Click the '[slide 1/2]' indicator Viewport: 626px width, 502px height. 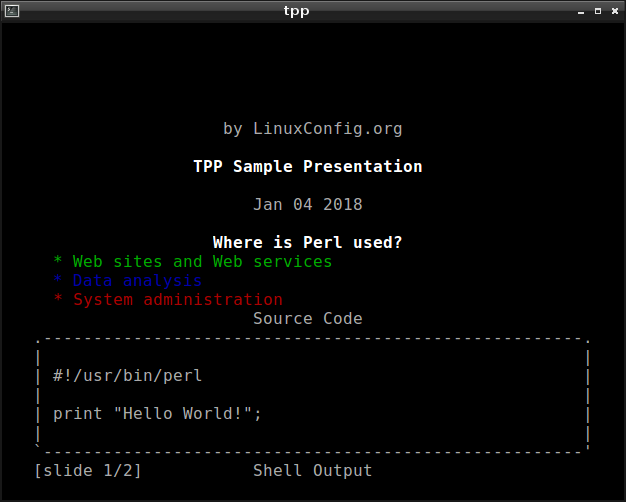pos(88,471)
